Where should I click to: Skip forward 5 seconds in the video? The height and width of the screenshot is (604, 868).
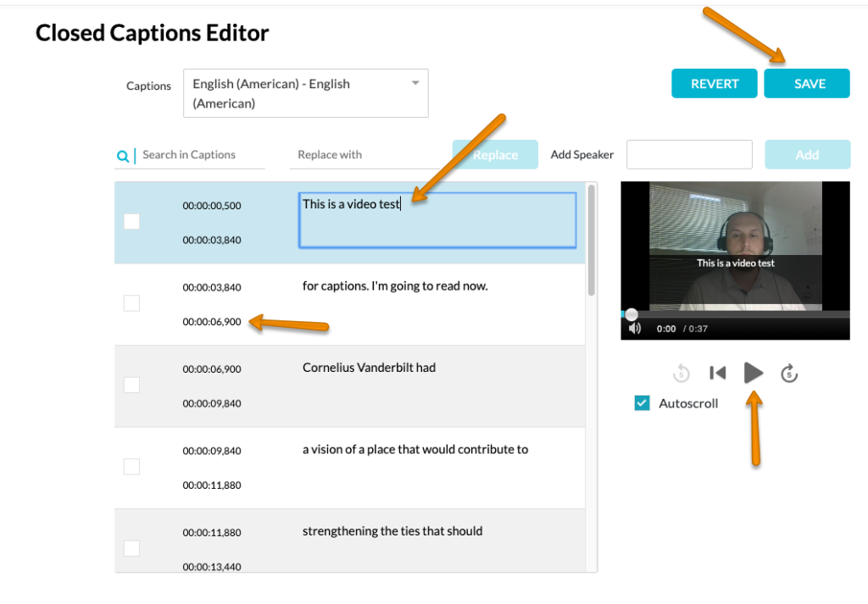coord(789,373)
